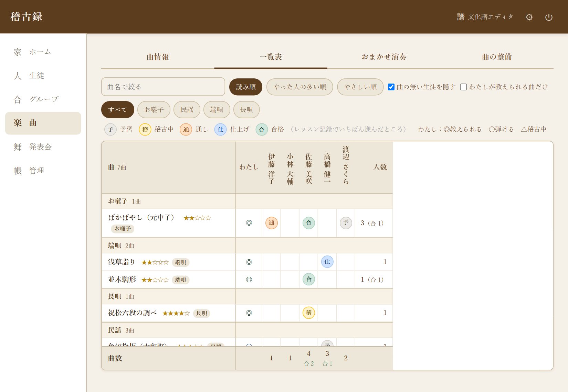
Task: Click 合 badge for 佐藤美咲 on 並木駒形
Action: pos(309,280)
